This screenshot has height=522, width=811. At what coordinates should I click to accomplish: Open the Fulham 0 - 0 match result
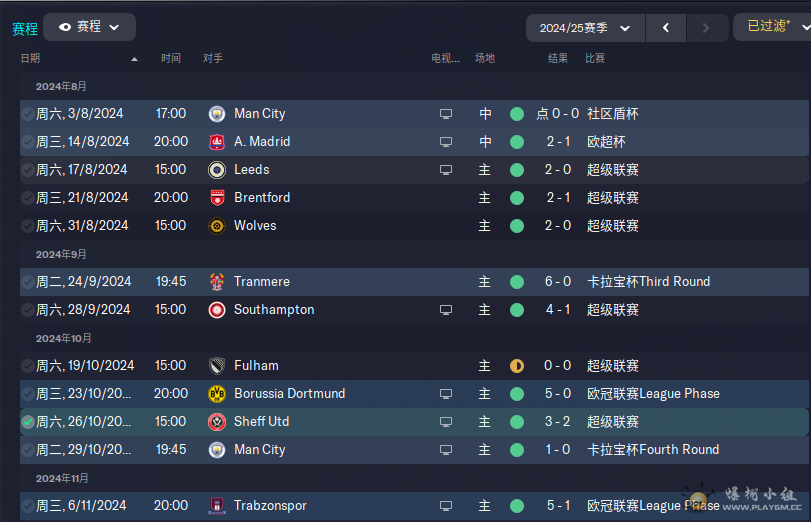(558, 366)
